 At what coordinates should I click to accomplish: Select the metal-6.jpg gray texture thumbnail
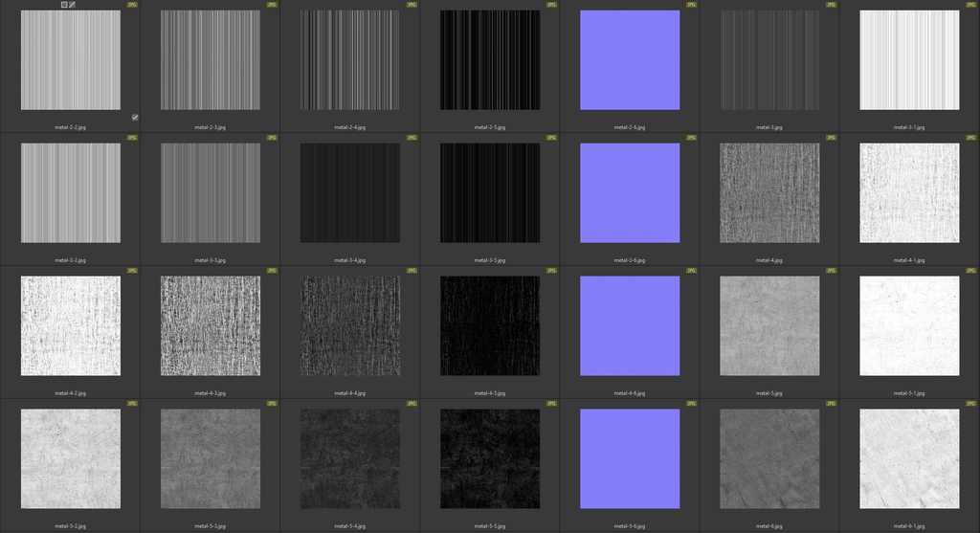click(769, 459)
